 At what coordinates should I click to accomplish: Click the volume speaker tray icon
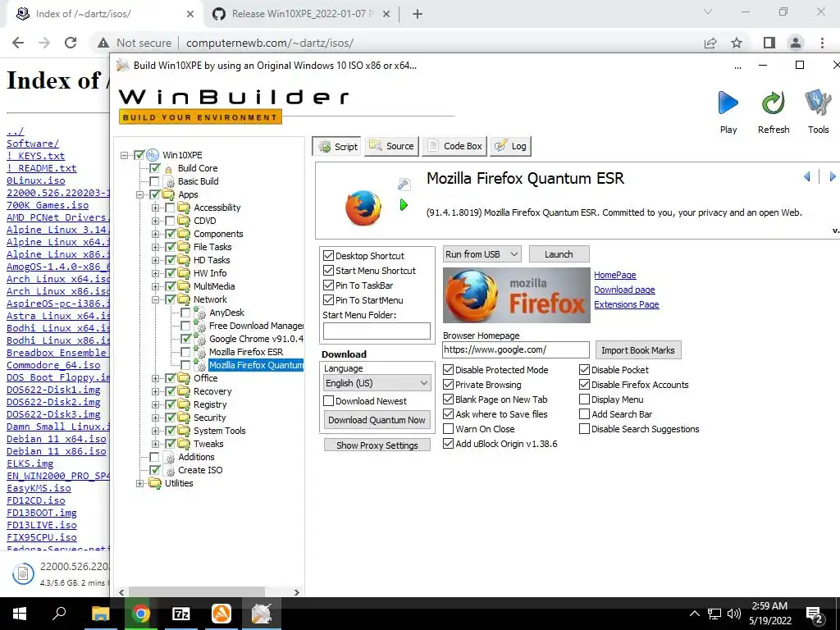point(734,614)
